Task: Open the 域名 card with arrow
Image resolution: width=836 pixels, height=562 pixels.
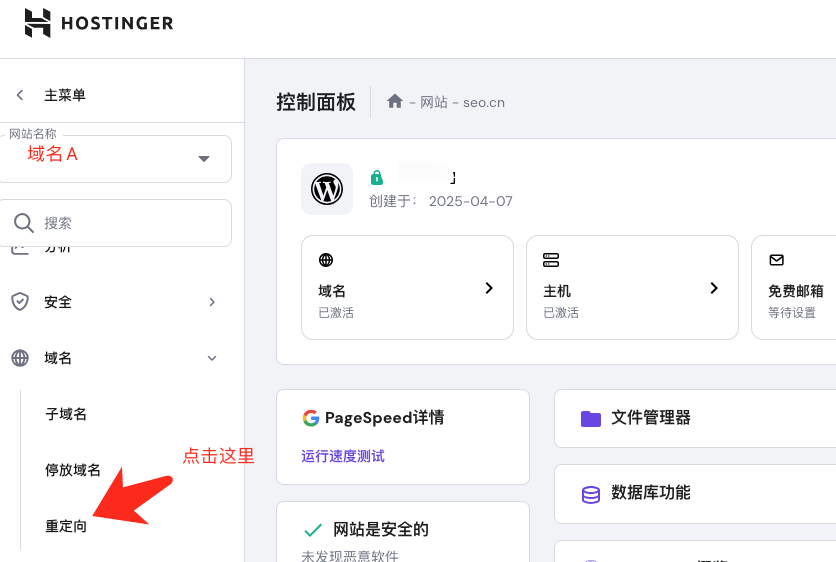Action: coord(489,288)
